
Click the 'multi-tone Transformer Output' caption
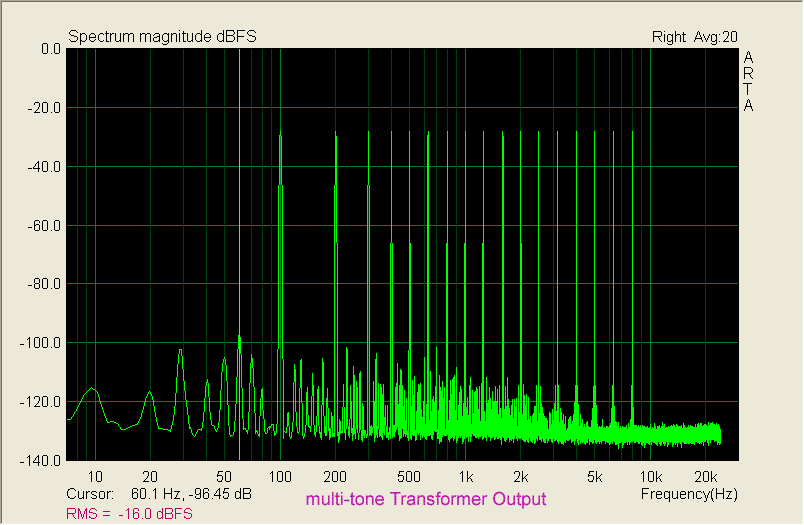(x=426, y=499)
